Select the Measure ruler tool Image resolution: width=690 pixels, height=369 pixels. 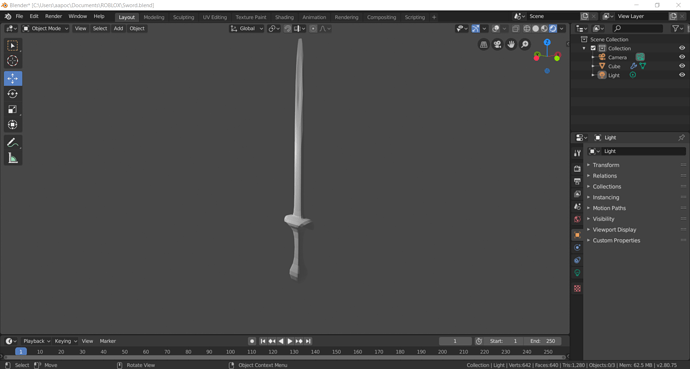coord(13,158)
